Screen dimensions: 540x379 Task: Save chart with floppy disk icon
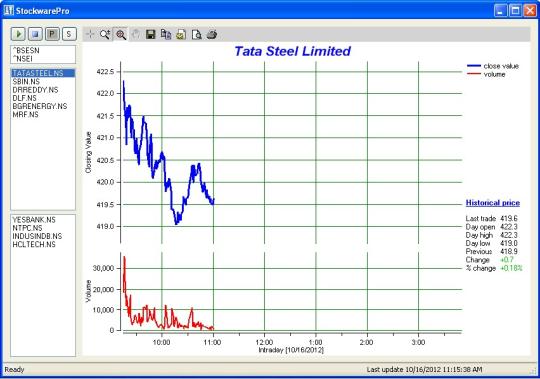pyautogui.click(x=150, y=34)
